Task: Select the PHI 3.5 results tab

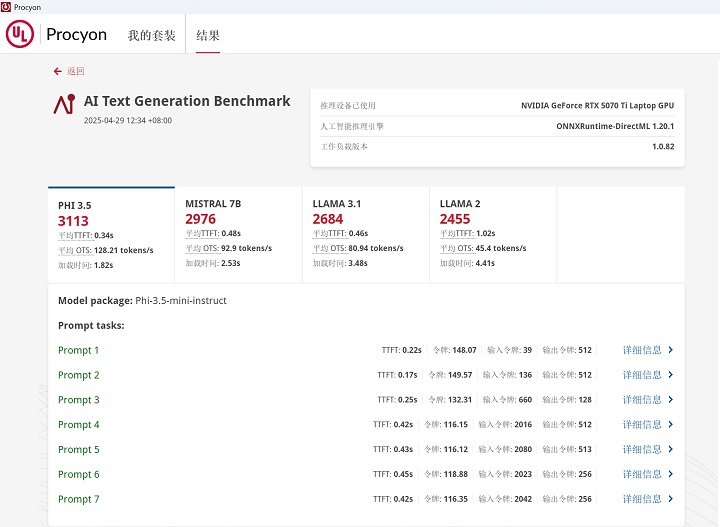Action: pyautogui.click(x=111, y=235)
